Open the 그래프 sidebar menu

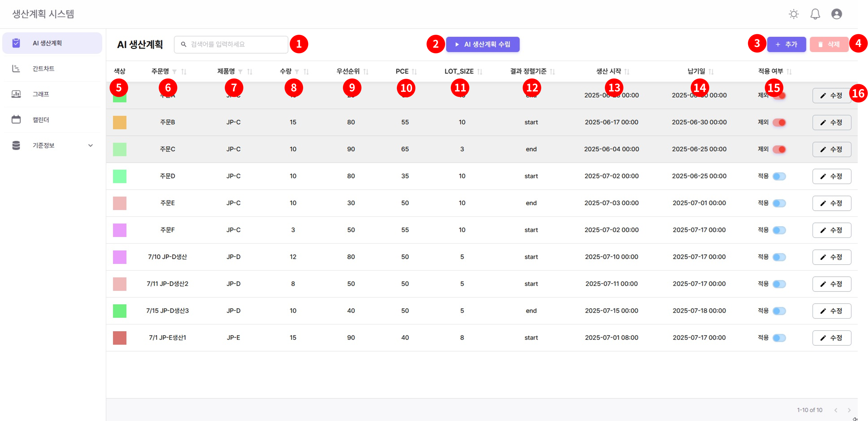pyautogui.click(x=40, y=94)
